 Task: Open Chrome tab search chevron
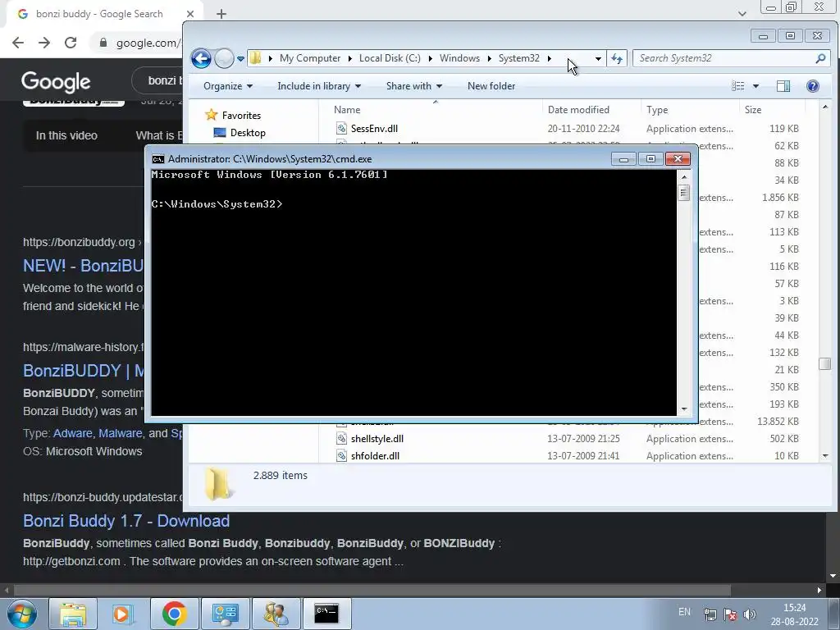[742, 14]
